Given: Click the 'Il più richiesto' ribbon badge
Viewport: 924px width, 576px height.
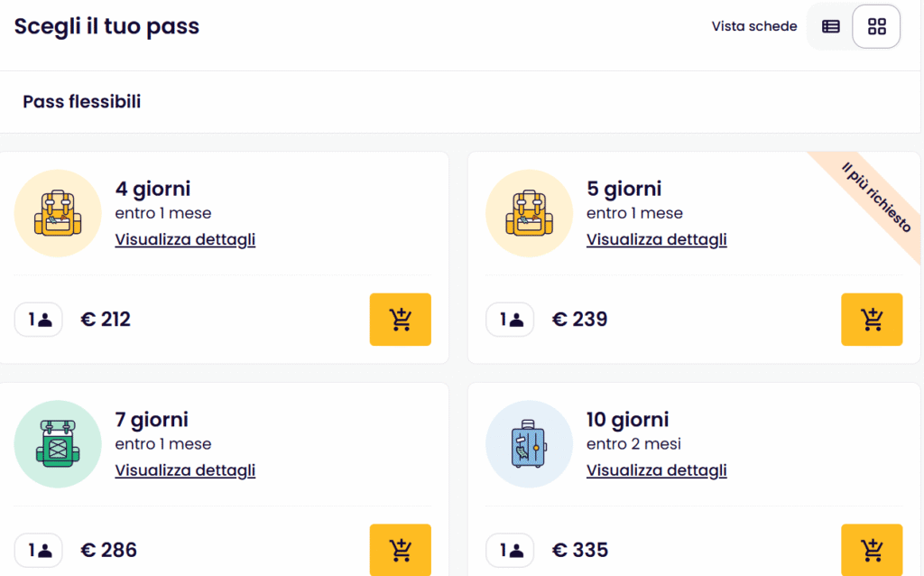Looking at the screenshot, I should (x=876, y=198).
